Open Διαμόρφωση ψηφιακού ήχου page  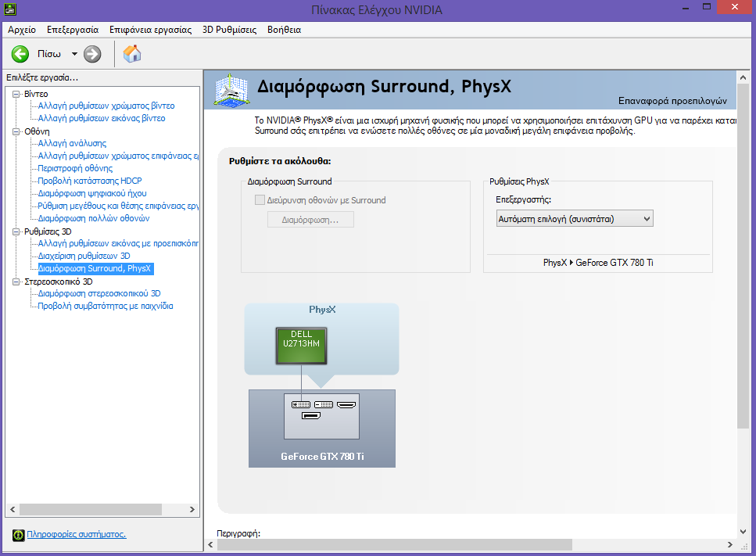coord(92,193)
